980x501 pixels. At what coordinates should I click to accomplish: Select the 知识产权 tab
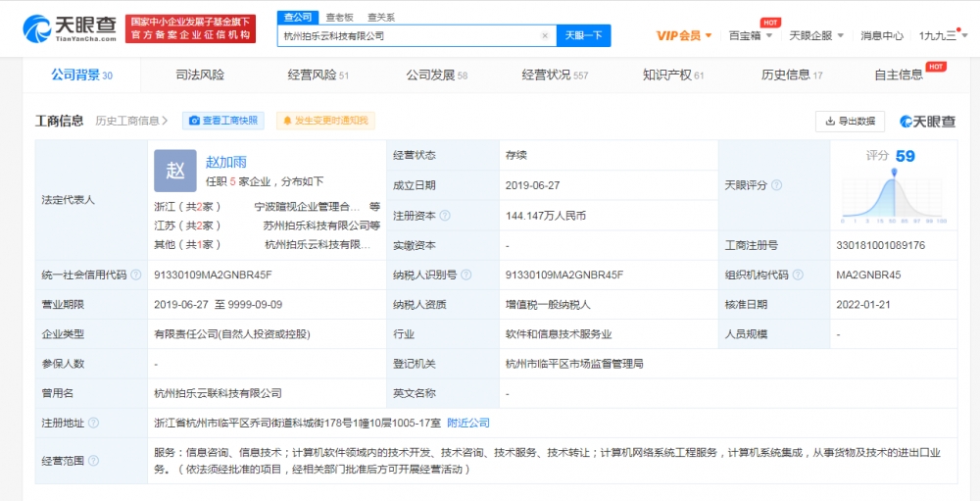pyautogui.click(x=673, y=75)
